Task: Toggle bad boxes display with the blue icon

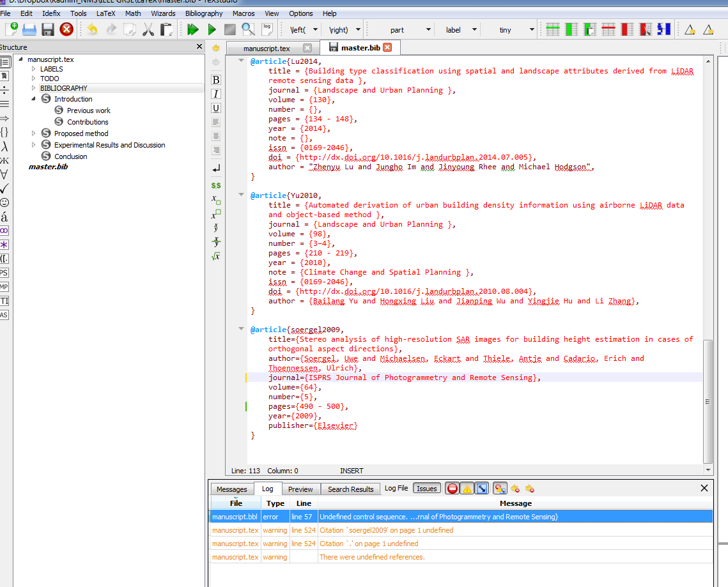Action: 482,488
